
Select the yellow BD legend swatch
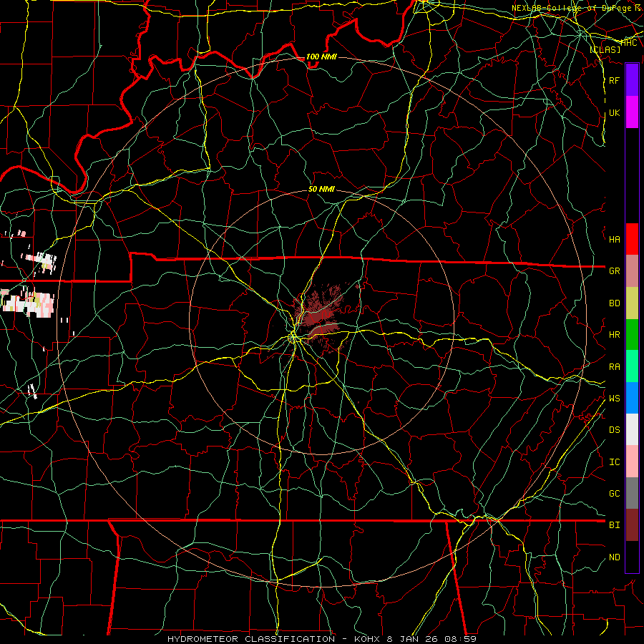(x=632, y=303)
